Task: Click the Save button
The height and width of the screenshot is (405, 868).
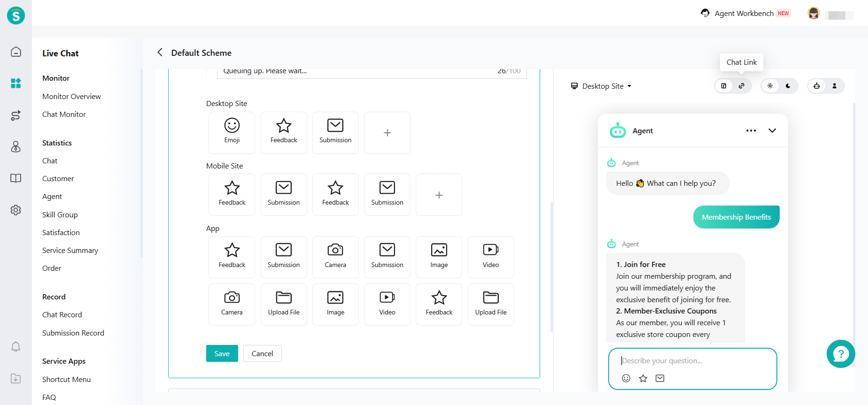Action: coord(222,353)
